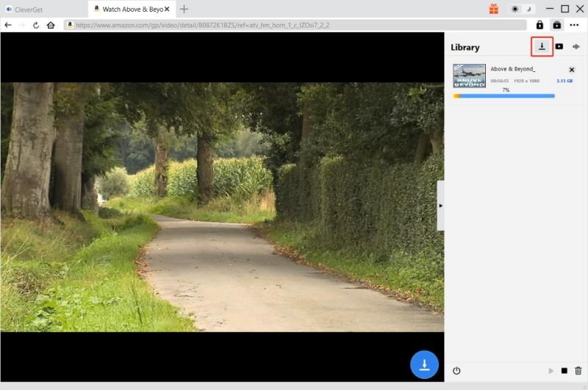
Task: Toggle the Library panel toolbar icon
Action: [x=557, y=25]
